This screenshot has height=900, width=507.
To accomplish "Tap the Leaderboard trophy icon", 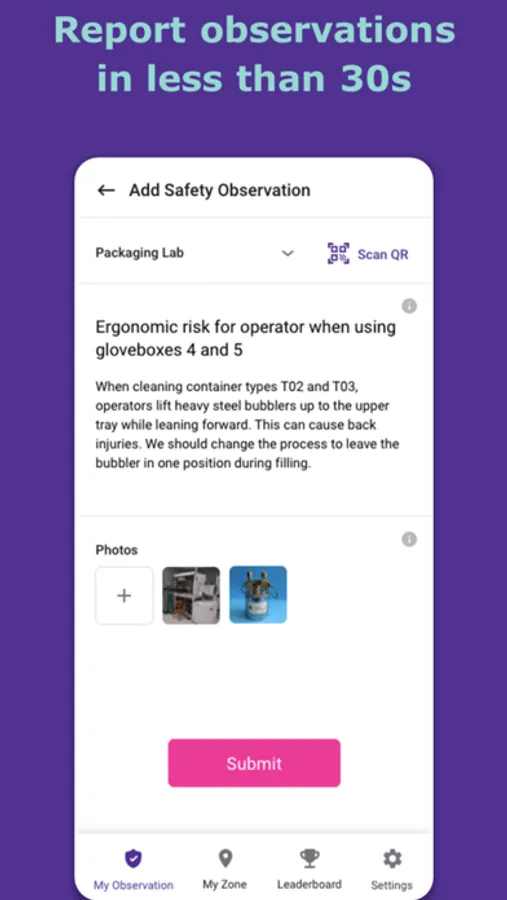I will 309,859.
